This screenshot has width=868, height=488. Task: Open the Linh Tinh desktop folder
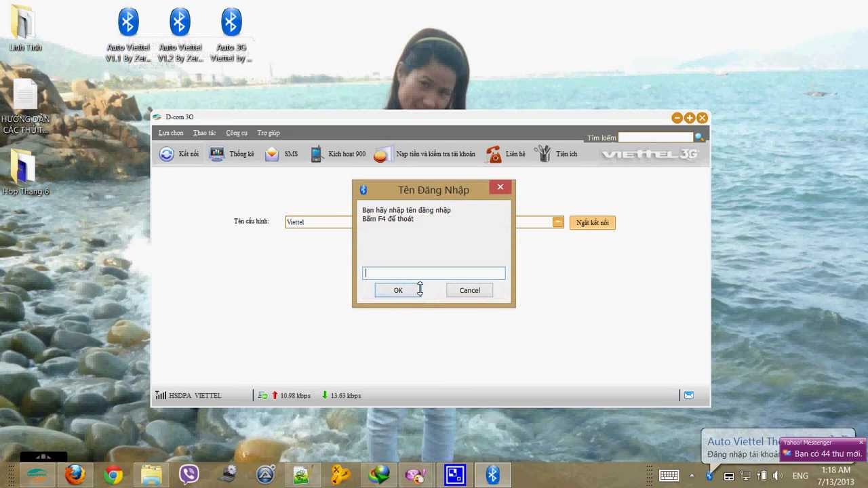(x=25, y=28)
